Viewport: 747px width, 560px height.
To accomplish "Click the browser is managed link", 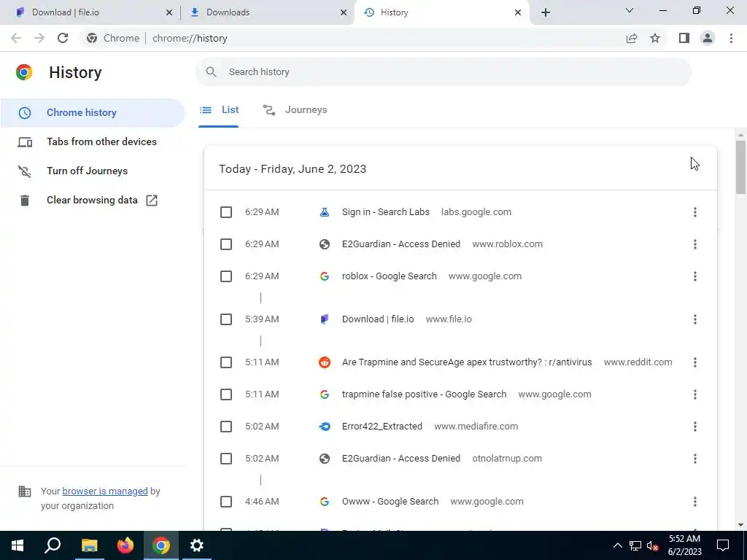I will click(105, 491).
